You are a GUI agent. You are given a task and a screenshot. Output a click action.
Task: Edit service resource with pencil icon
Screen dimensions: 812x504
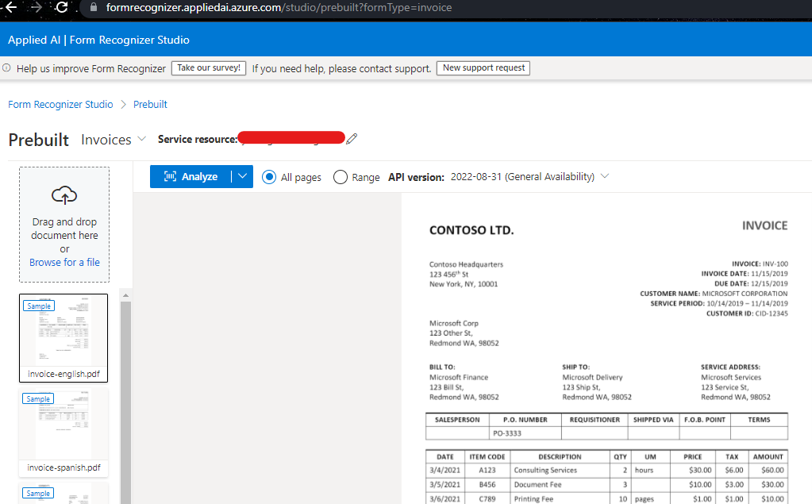pos(352,138)
